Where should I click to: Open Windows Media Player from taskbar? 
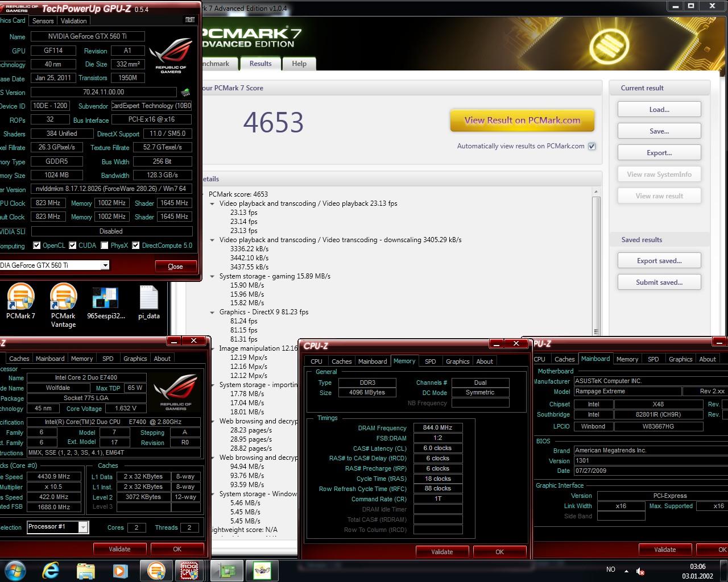[120, 570]
